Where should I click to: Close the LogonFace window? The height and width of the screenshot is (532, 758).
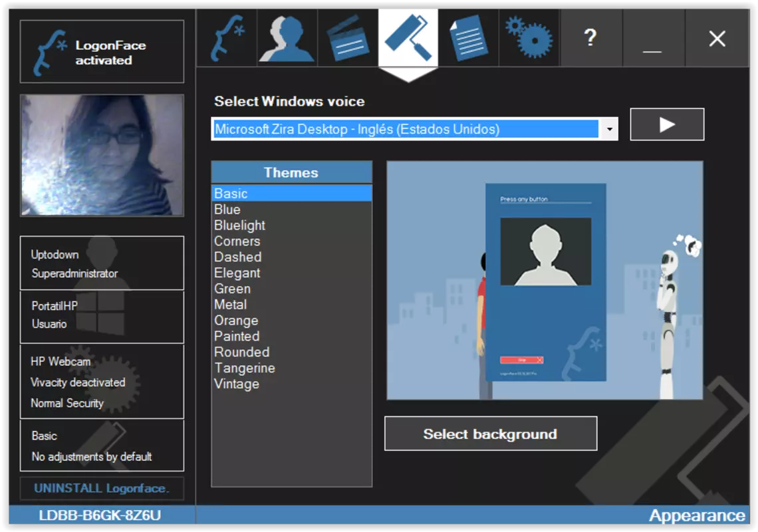coord(717,38)
